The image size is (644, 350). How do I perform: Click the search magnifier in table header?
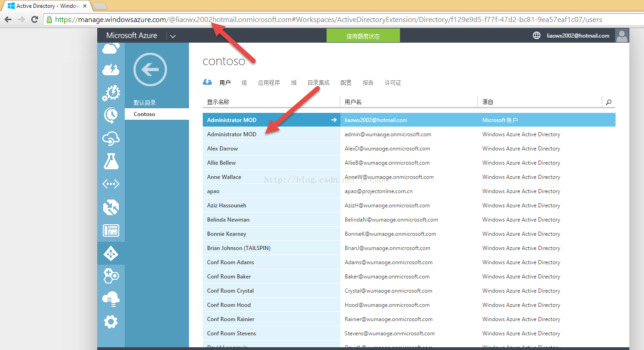point(609,102)
